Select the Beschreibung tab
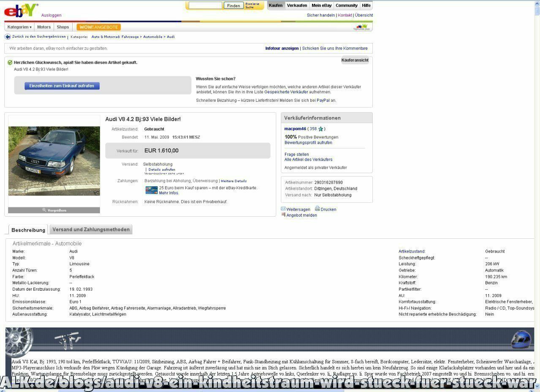The width and height of the screenshot is (540, 392). [x=28, y=230]
